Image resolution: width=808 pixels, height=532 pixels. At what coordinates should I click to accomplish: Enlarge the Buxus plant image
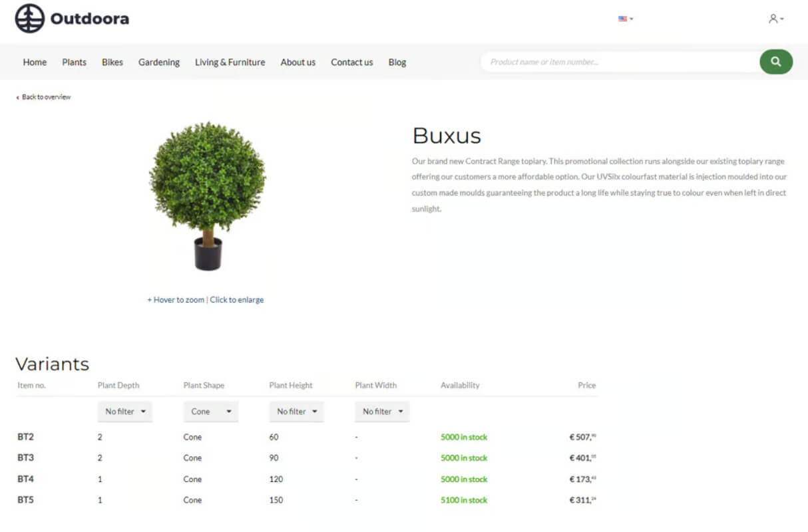(x=207, y=196)
